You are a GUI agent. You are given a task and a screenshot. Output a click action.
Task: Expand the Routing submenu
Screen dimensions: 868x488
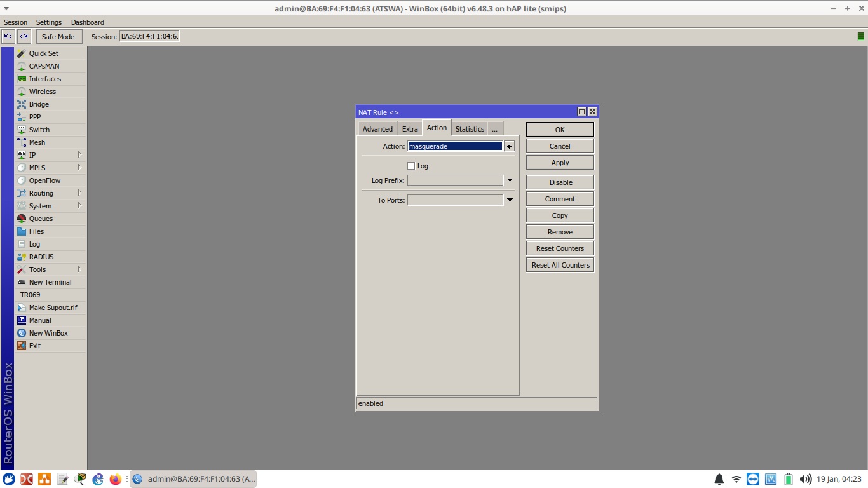(79, 193)
